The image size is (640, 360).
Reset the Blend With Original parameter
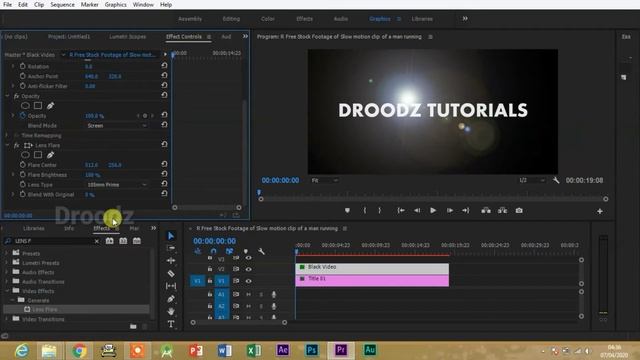[164, 194]
